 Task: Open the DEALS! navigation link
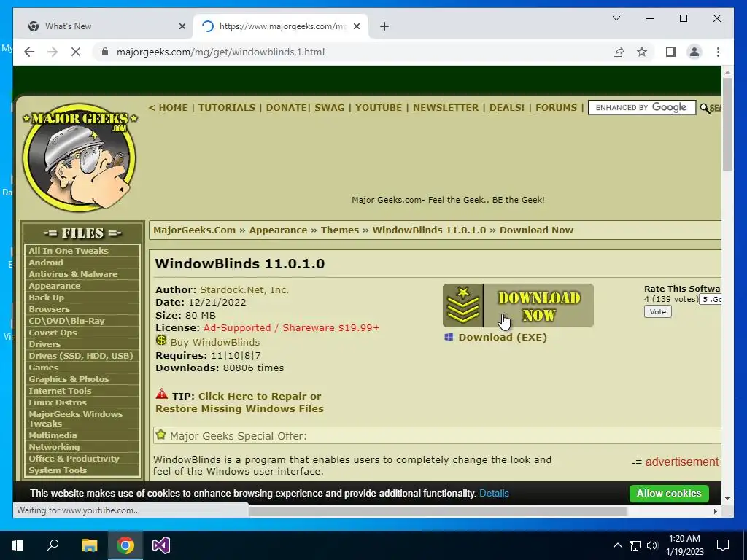pyautogui.click(x=507, y=108)
